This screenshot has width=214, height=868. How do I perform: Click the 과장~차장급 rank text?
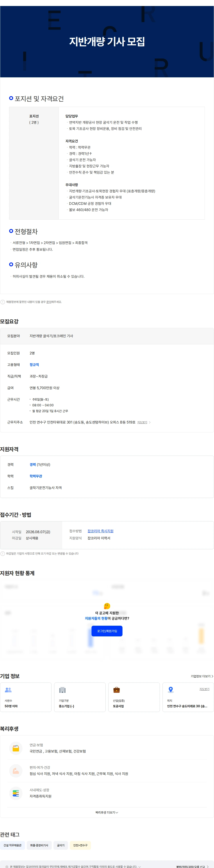(x=38, y=376)
